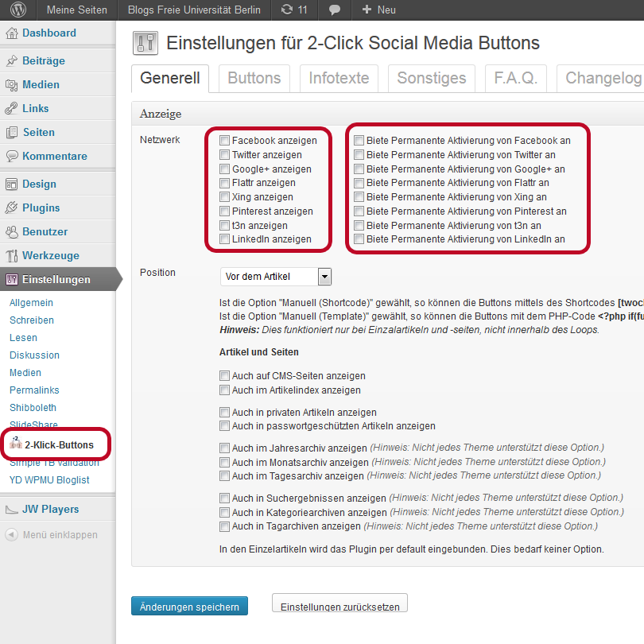Click the comments speech bubble icon
The width and height of the screenshot is (644, 644).
click(336, 10)
